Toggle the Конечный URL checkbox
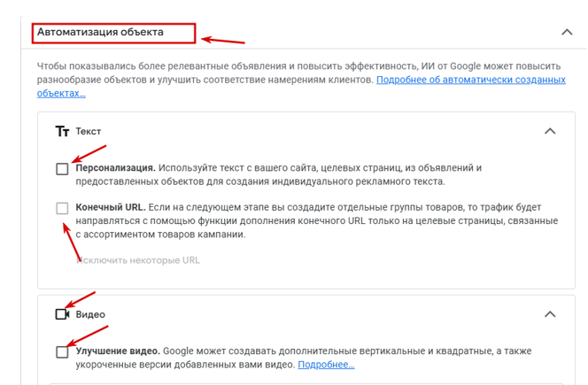This screenshot has height=385, width=588. pos(62,208)
